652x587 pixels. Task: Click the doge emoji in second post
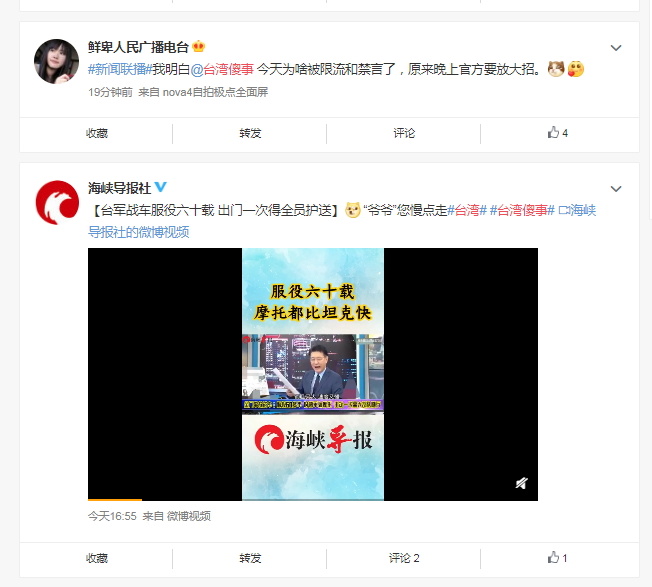coord(353,210)
